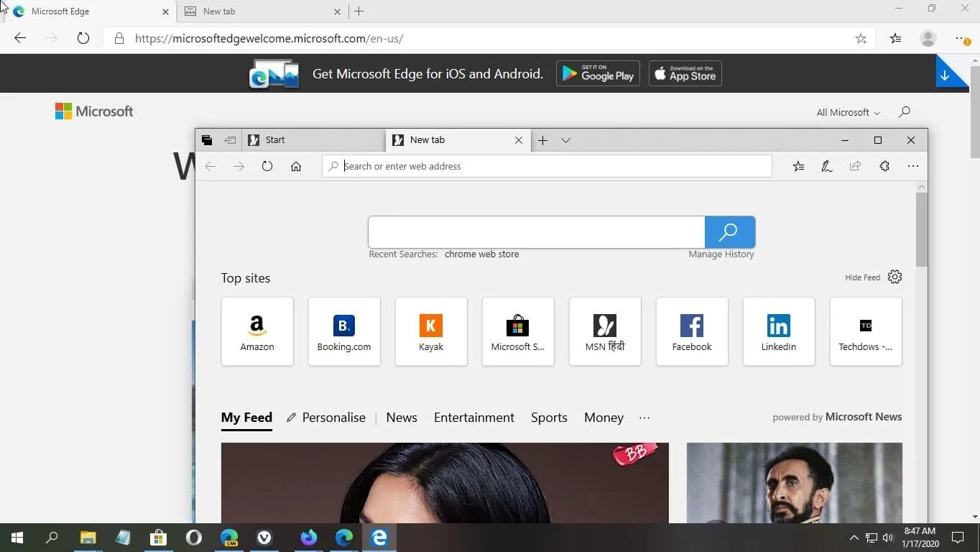Open Manage History link
980x552 pixels.
click(721, 254)
